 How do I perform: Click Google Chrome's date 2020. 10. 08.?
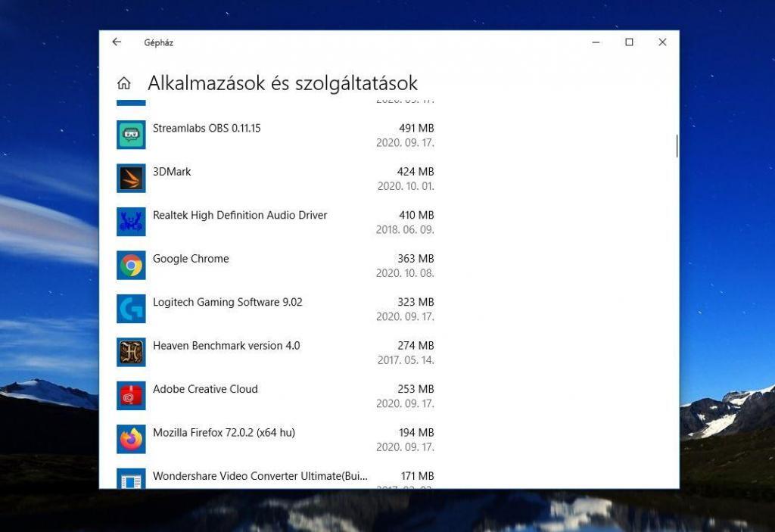(405, 273)
